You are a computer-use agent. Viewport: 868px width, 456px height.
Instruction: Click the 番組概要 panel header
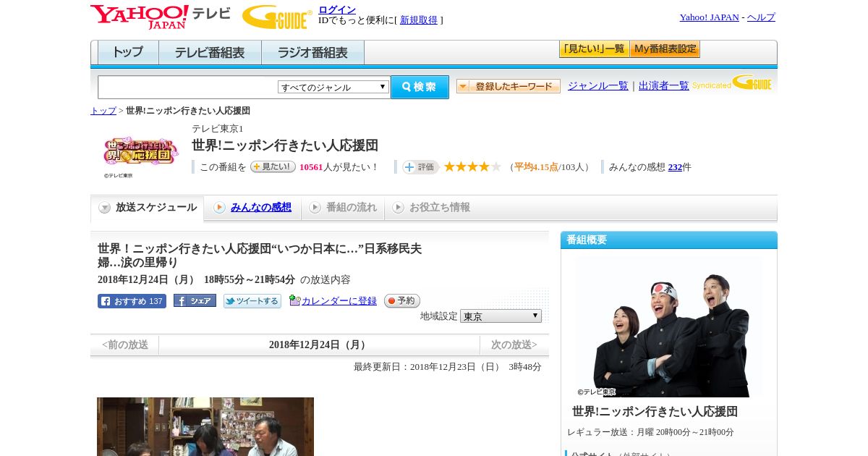click(669, 240)
